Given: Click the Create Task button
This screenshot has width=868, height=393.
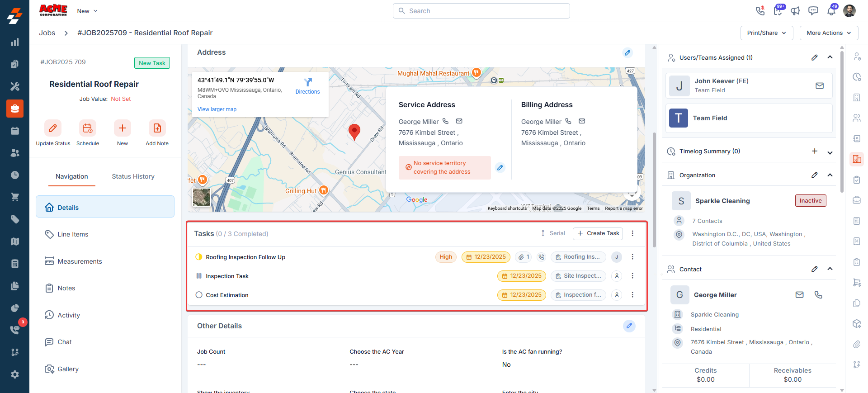Looking at the screenshot, I should pos(598,233).
